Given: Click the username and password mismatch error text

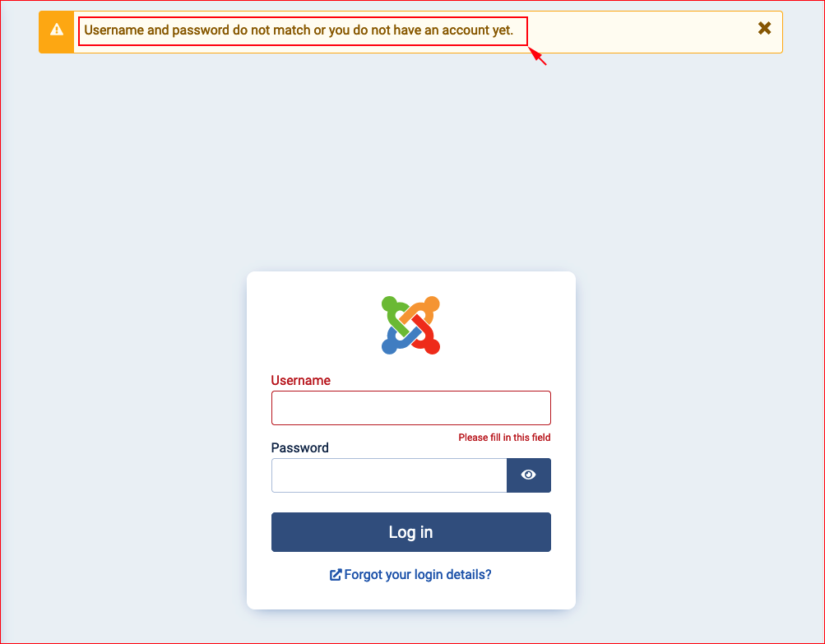Looking at the screenshot, I should tap(299, 30).
